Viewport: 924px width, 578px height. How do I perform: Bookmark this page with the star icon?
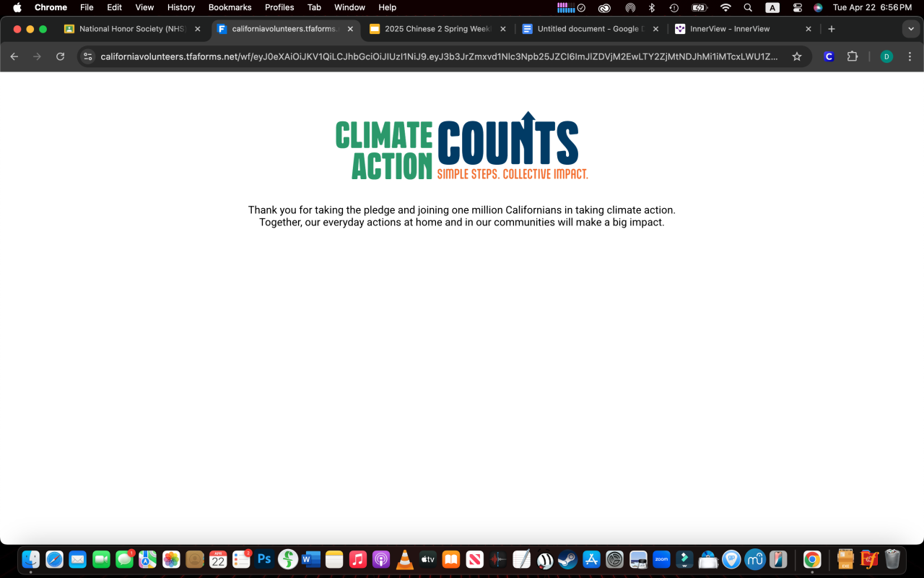[x=797, y=56]
